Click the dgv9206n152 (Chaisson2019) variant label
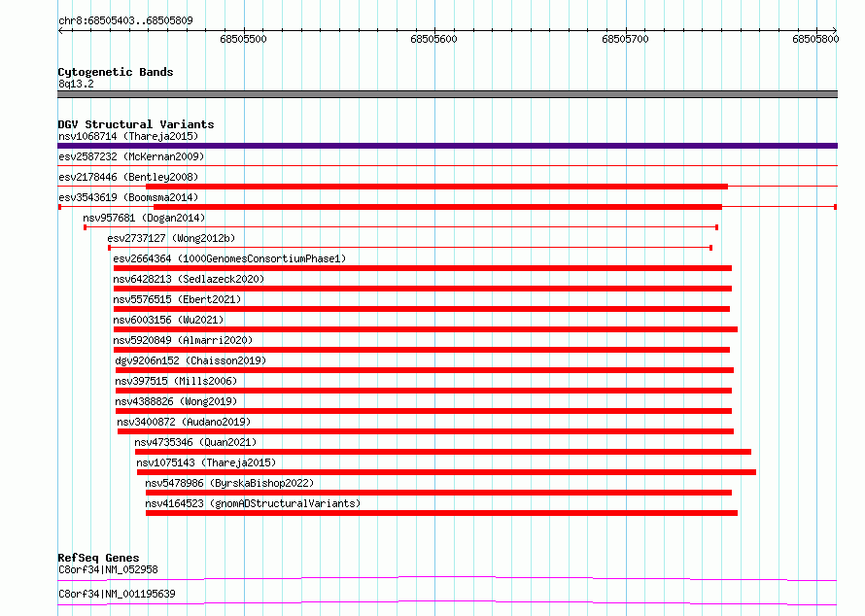865x616 pixels. (x=190, y=360)
